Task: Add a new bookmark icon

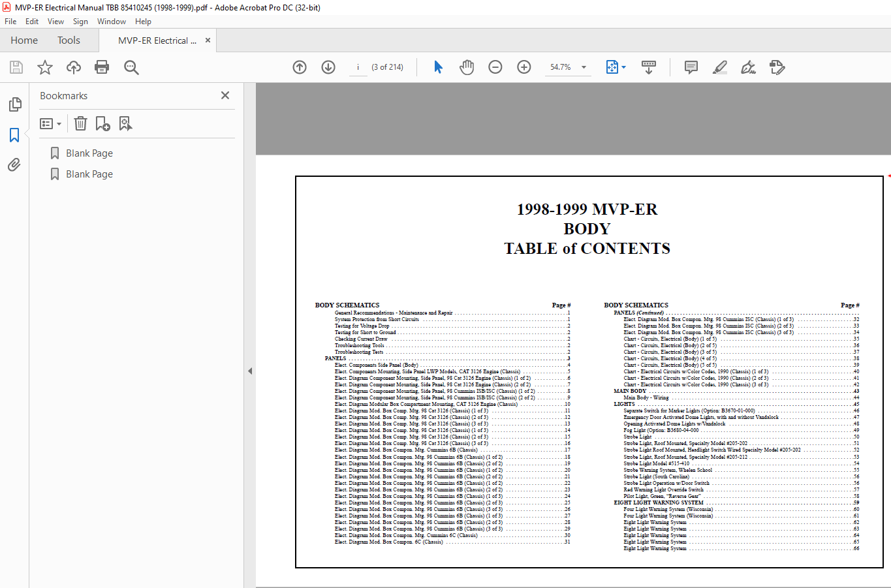Action: pos(102,123)
